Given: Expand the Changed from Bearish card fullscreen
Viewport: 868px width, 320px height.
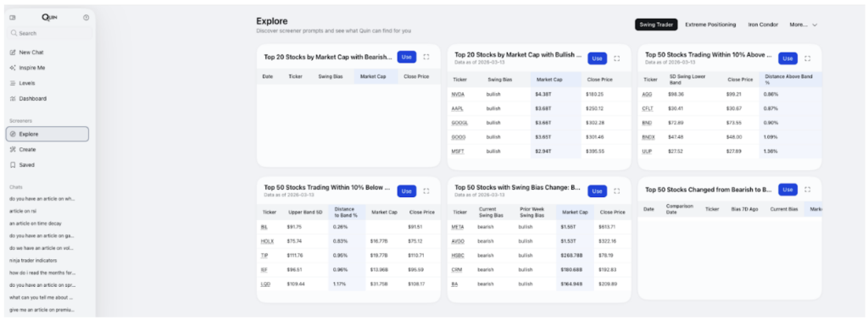Looking at the screenshot, I should pos(807,190).
